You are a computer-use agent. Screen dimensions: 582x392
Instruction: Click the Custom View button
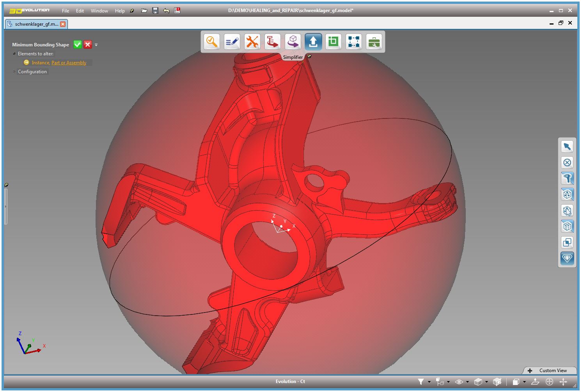pos(552,371)
